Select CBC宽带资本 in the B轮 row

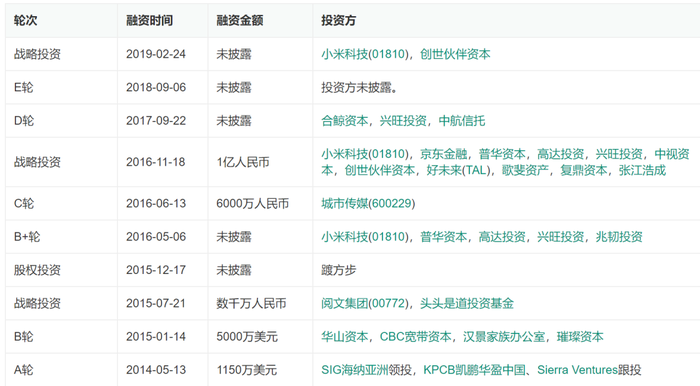416,336
